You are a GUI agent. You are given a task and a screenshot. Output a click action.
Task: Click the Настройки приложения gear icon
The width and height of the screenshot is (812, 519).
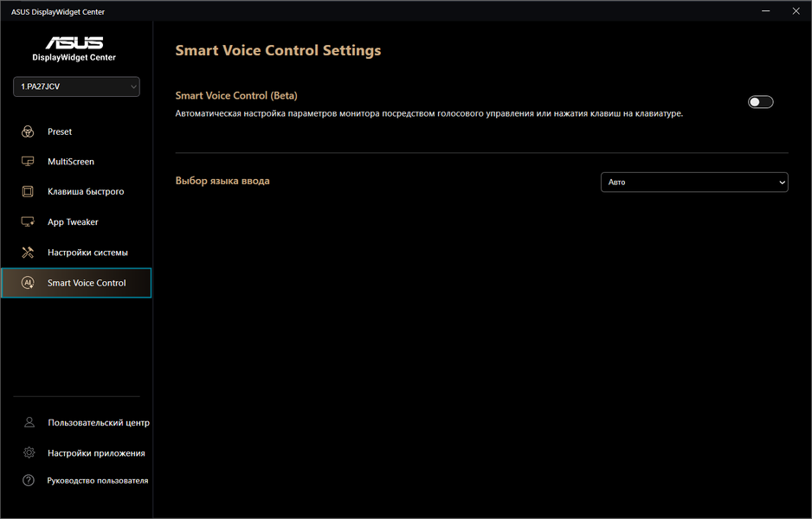pos(29,452)
